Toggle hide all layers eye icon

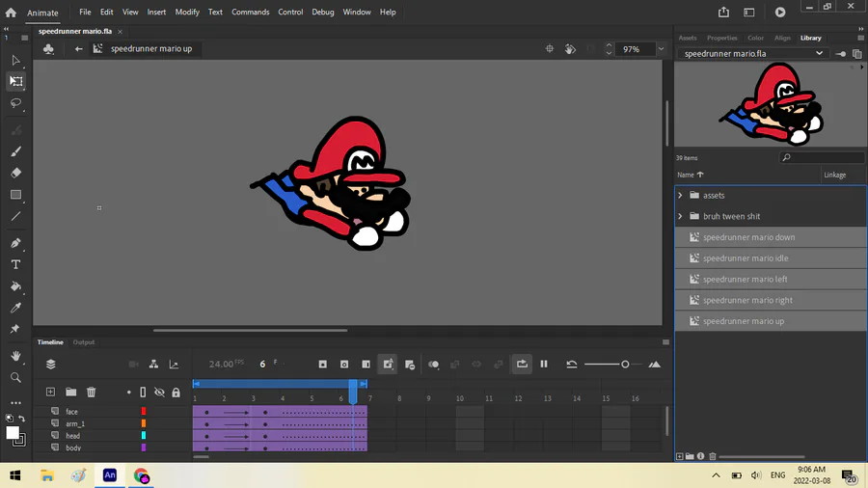point(159,393)
